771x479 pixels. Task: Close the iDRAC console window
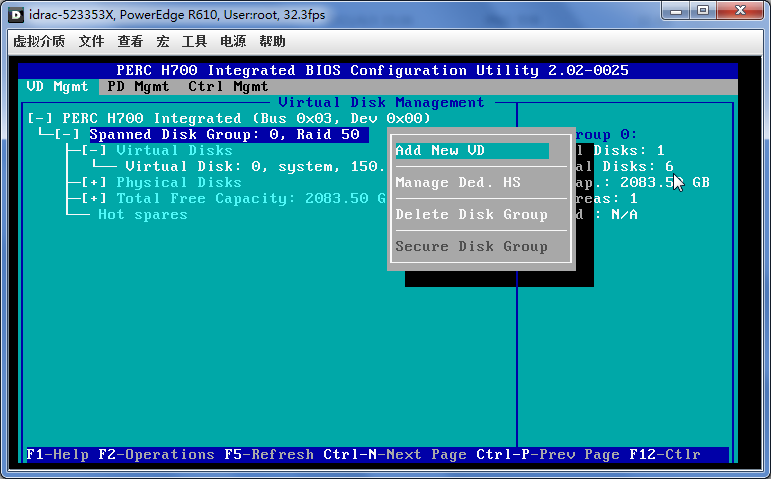(x=741, y=10)
